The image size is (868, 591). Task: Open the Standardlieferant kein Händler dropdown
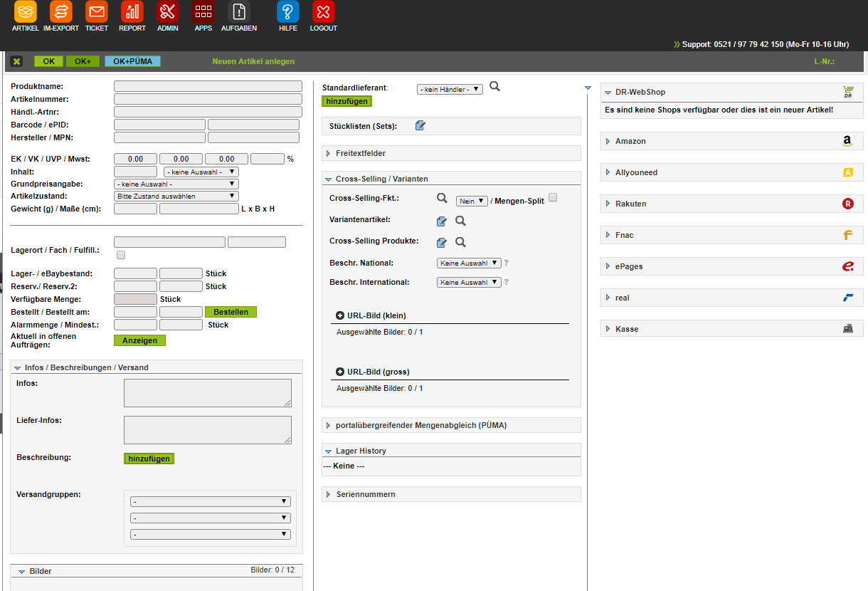[x=450, y=89]
